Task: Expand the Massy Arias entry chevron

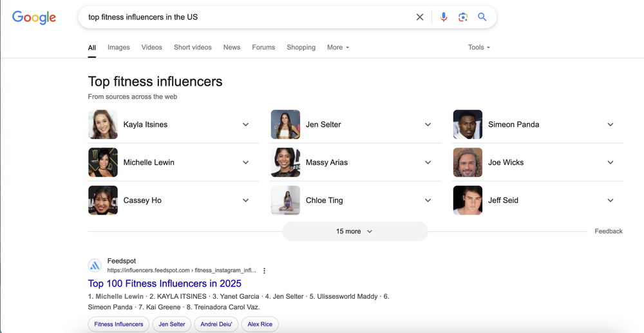Action: tap(428, 162)
